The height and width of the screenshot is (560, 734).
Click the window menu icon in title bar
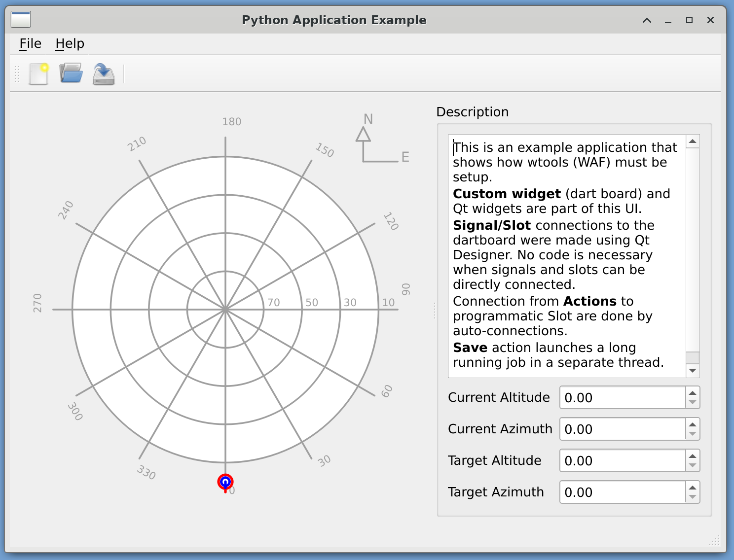tap(21, 20)
